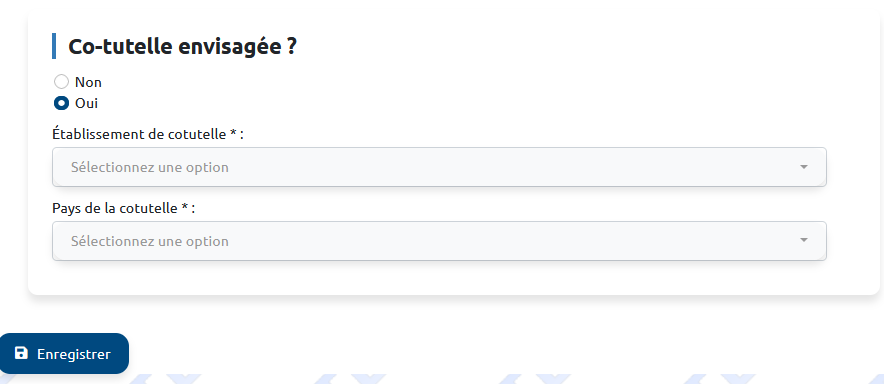The height and width of the screenshot is (384, 884).
Task: Click the "Non" option label text
Action: coord(88,82)
